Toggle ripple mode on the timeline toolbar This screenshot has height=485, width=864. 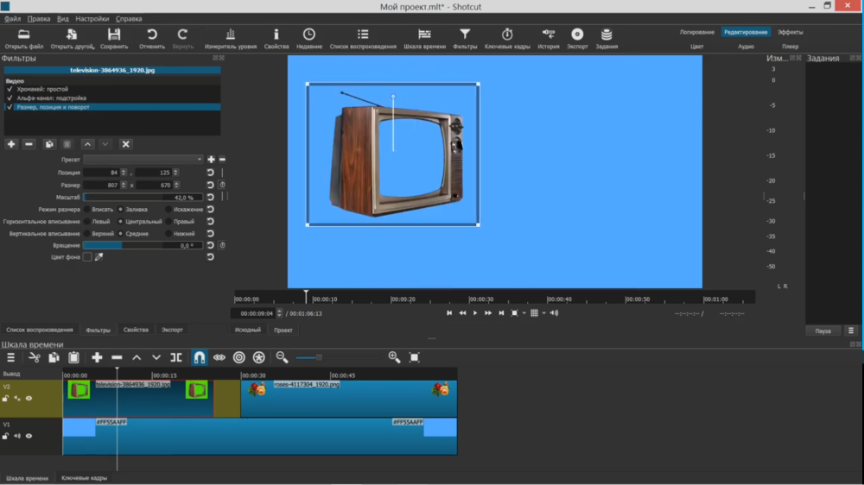tap(239, 357)
